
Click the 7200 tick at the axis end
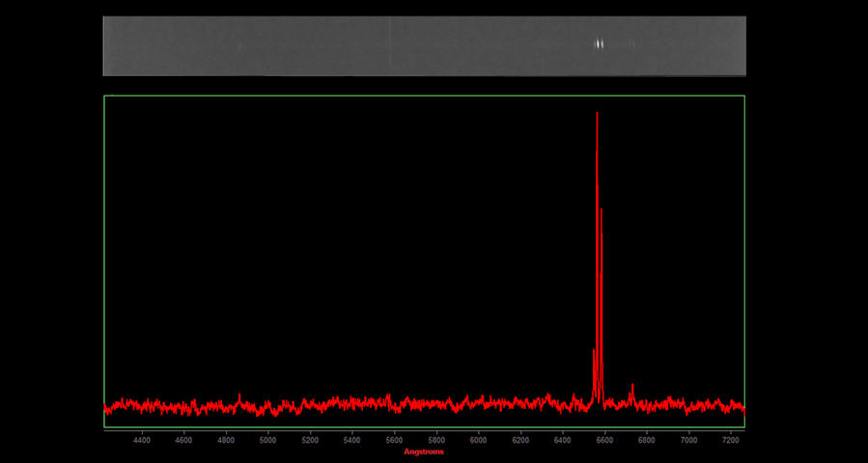coord(731,440)
